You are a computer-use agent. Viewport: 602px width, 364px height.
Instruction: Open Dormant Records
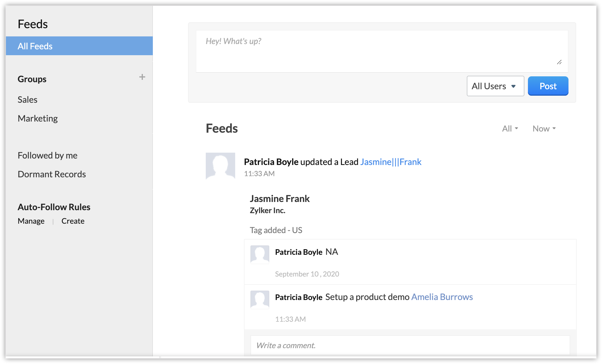pos(52,174)
